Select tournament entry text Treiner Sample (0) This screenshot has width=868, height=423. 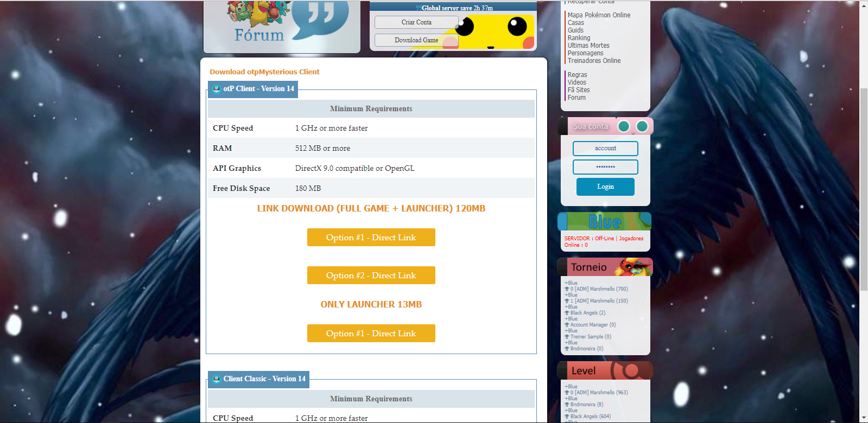[x=591, y=337]
